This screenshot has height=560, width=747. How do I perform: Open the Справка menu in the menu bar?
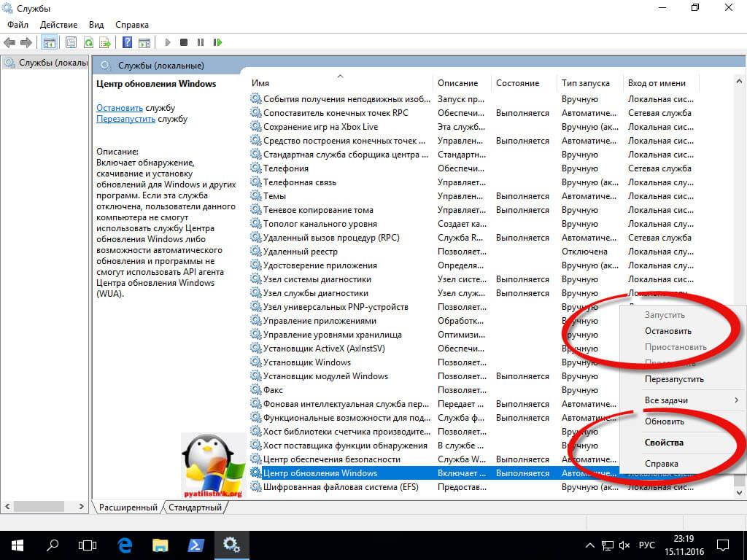[x=132, y=25]
